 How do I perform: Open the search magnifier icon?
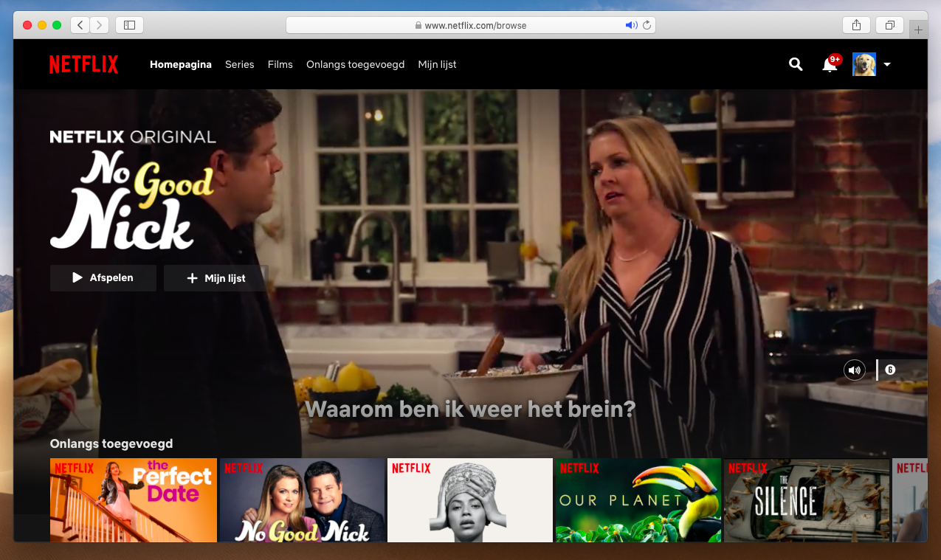click(x=795, y=64)
